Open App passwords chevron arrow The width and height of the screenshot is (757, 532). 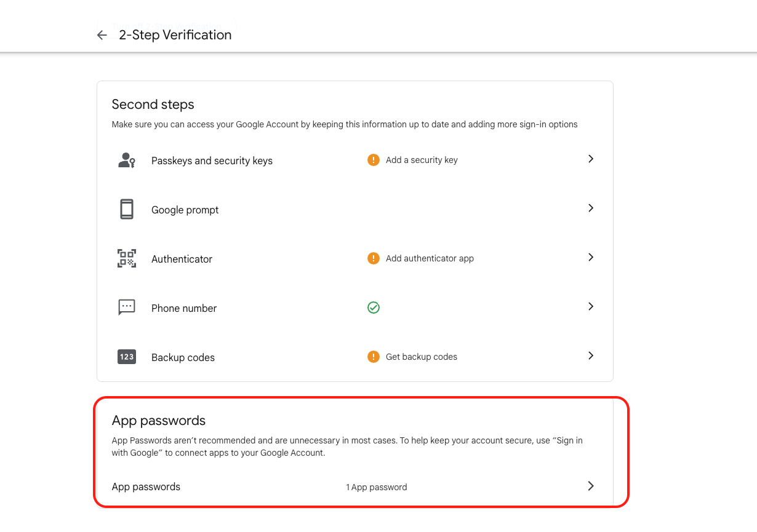pyautogui.click(x=591, y=486)
